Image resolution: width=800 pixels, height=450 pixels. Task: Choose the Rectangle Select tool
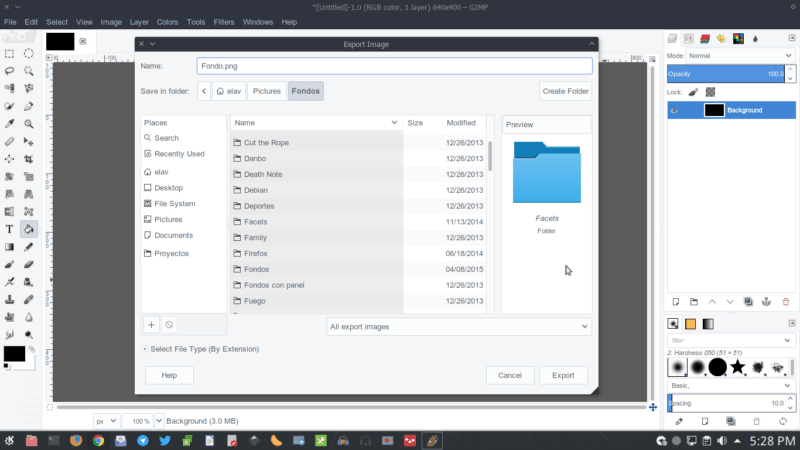pos(9,53)
